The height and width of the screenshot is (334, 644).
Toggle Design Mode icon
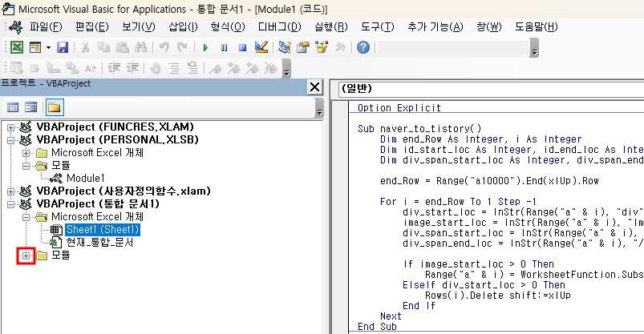261,47
